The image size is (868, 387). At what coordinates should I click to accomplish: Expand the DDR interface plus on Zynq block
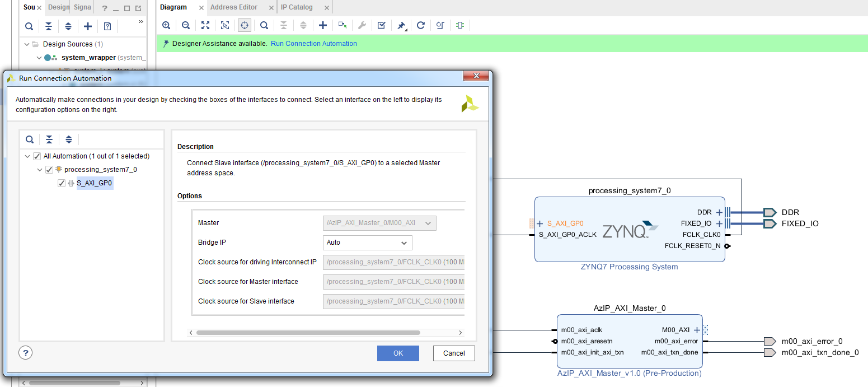(719, 212)
